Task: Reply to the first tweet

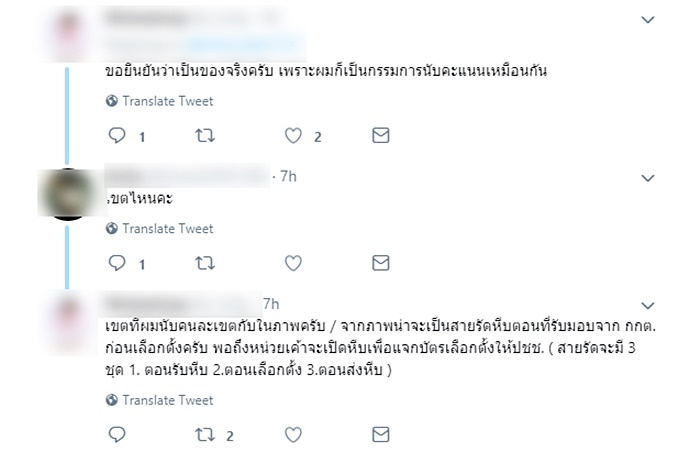Action: 116,136
